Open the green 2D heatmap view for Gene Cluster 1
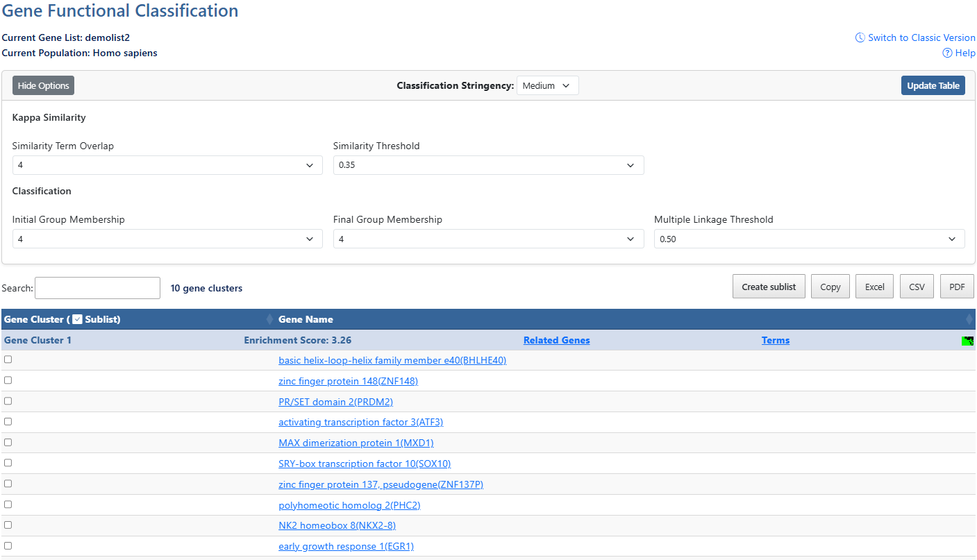Screen dimensions: 977x560 tap(967, 341)
